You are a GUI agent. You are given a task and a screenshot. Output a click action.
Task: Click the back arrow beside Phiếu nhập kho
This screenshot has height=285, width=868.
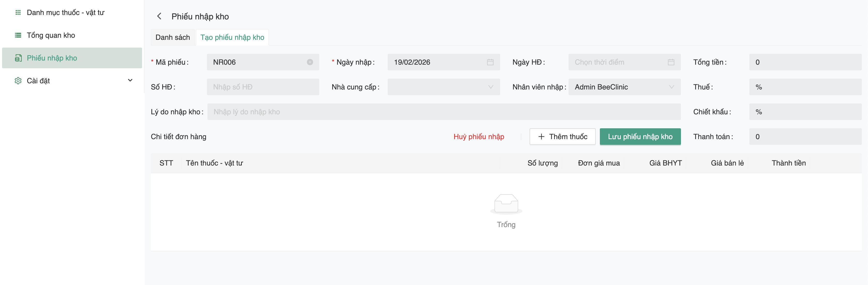(159, 16)
